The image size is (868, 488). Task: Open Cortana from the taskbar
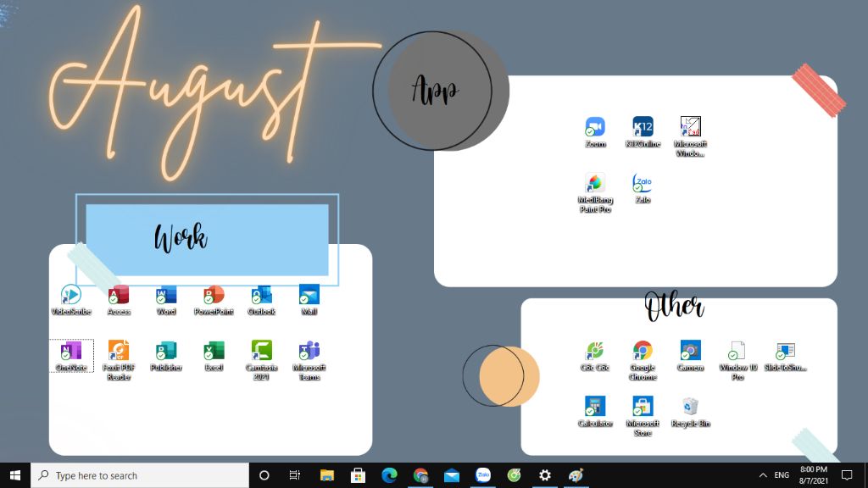[264, 475]
